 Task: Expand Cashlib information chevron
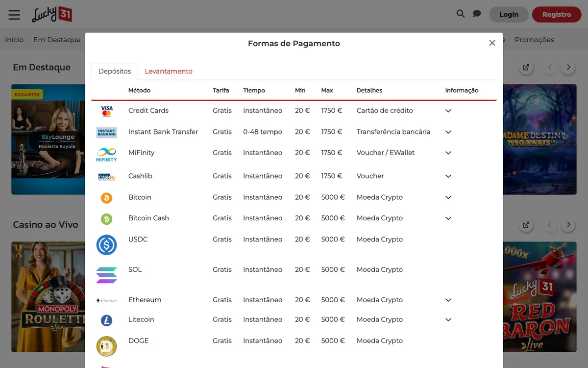click(x=448, y=176)
